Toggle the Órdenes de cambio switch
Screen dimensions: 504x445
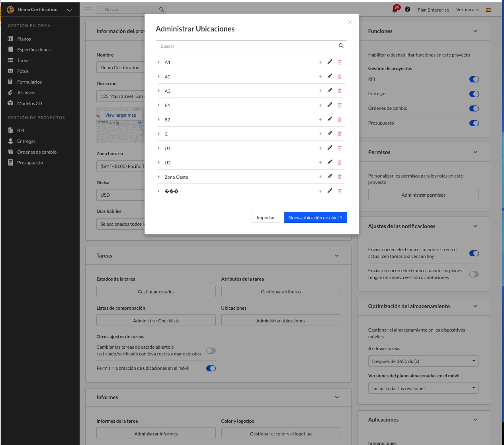[x=474, y=108]
